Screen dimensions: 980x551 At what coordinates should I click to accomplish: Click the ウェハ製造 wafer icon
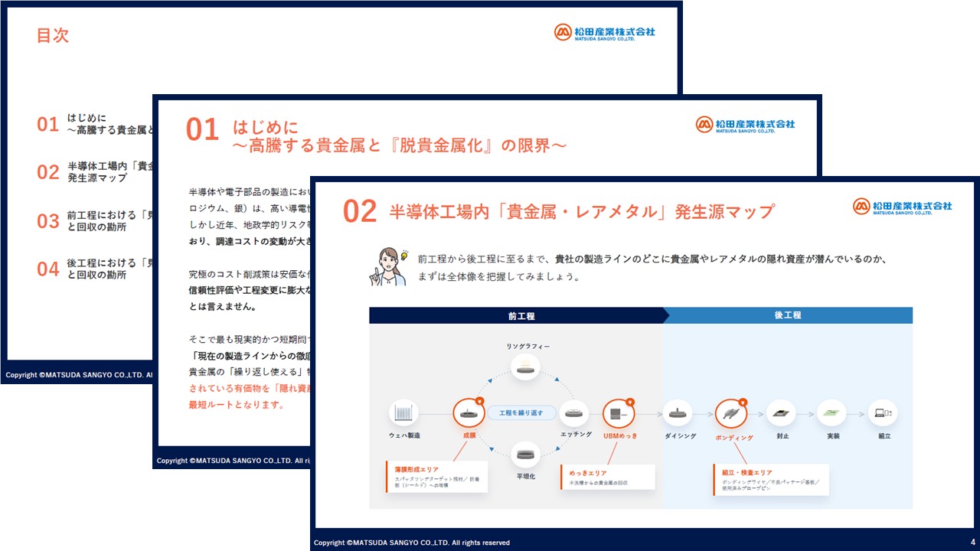(403, 413)
